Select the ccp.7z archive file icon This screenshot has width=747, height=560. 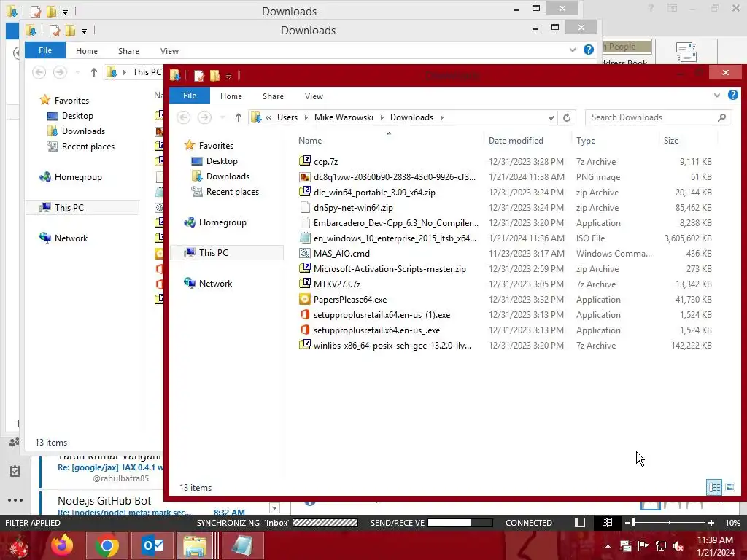pos(304,161)
